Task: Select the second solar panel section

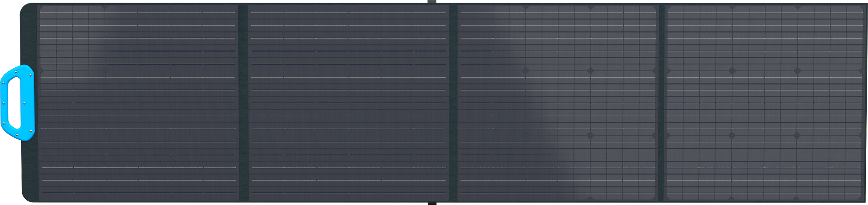Action: click(x=349, y=102)
